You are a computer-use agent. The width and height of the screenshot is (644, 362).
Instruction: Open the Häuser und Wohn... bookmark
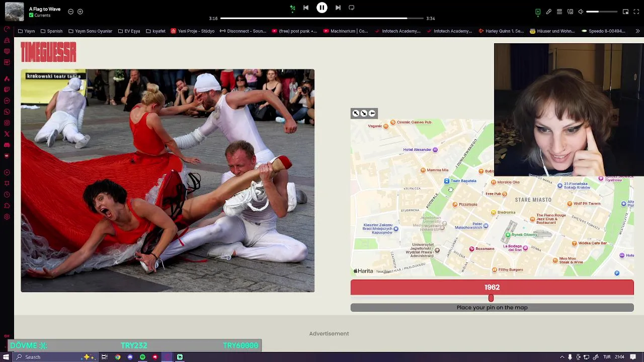[x=552, y=31]
